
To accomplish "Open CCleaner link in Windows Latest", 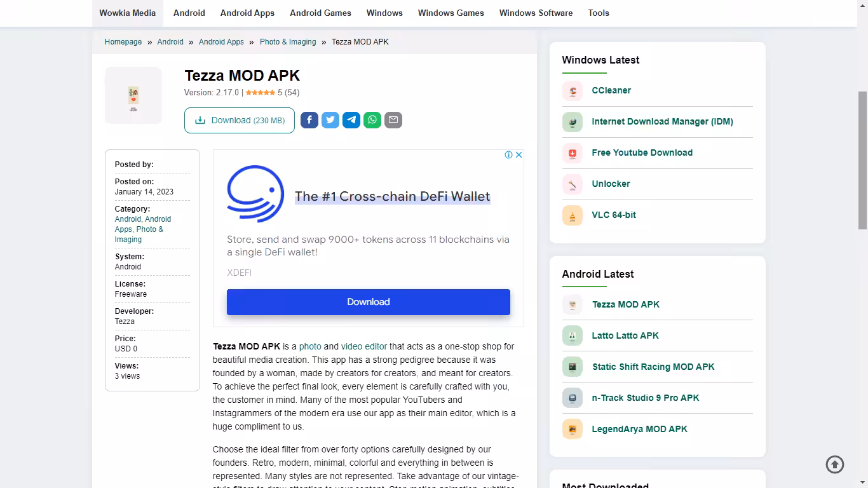I will pyautogui.click(x=611, y=90).
